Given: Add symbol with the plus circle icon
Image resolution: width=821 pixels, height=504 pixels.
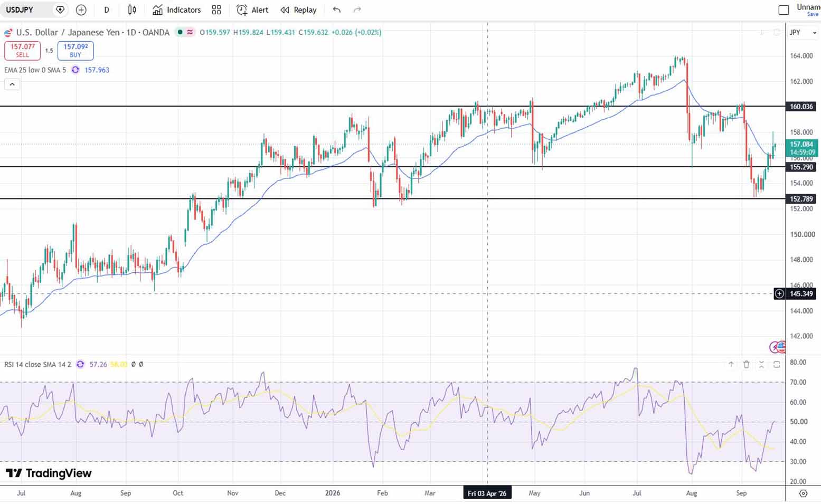Looking at the screenshot, I should click(81, 10).
